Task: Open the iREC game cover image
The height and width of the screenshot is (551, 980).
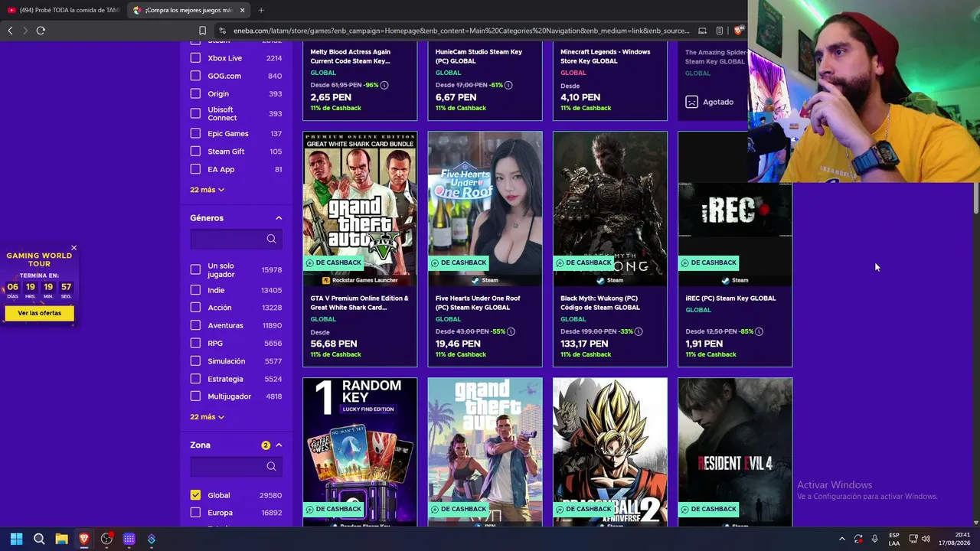Action: coord(735,209)
